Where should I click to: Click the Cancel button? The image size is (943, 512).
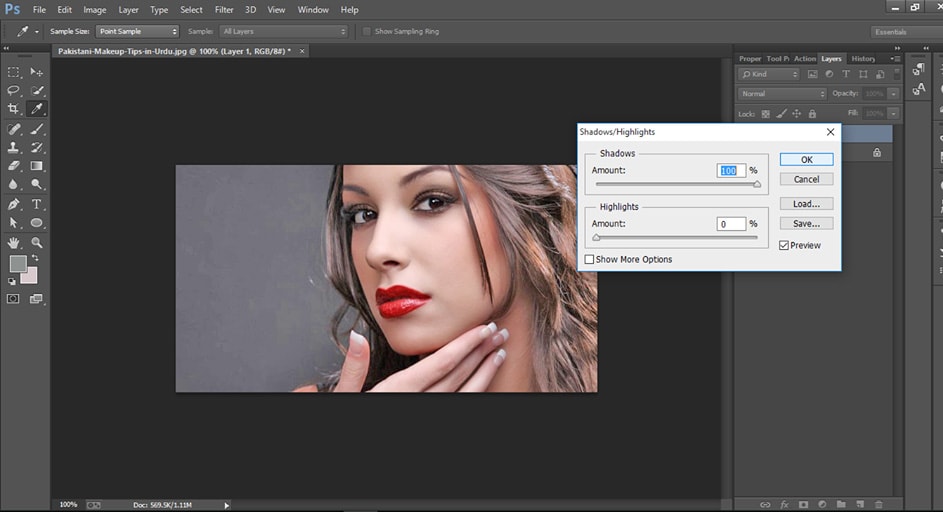tap(806, 179)
